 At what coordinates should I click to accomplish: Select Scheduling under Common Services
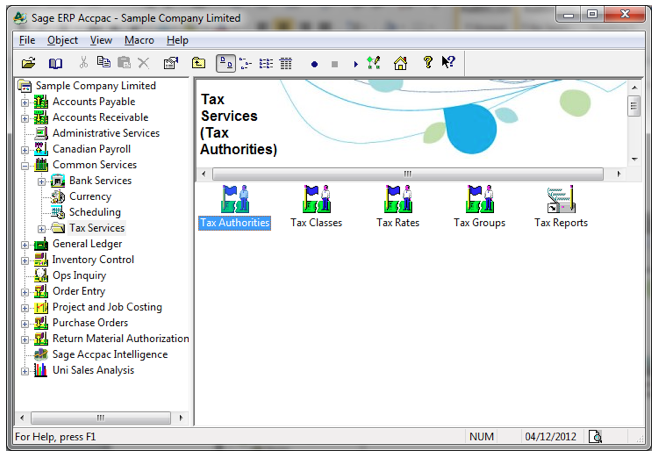click(x=95, y=212)
